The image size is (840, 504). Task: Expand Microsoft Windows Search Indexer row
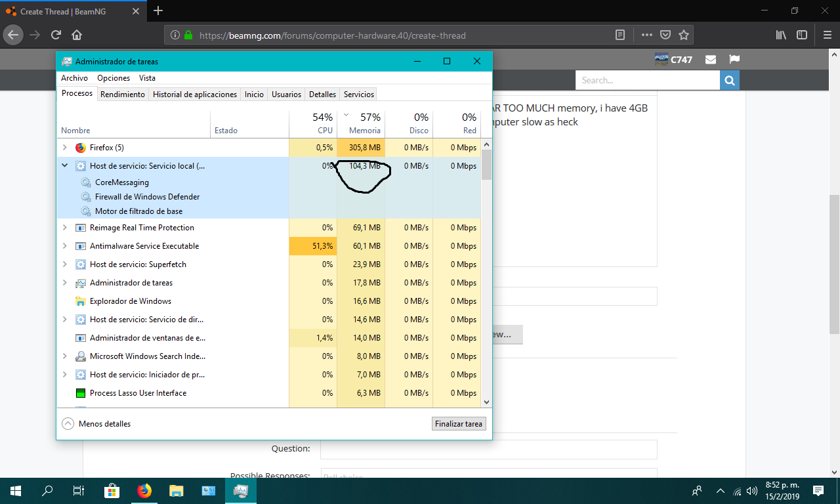(x=64, y=356)
